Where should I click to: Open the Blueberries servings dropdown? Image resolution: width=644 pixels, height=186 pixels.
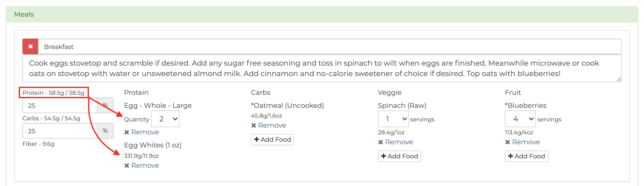tap(520, 119)
